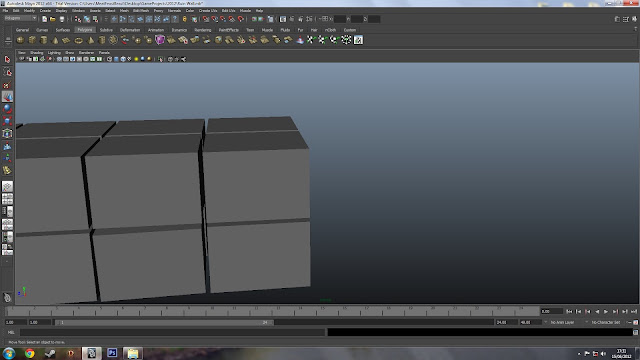Image resolution: width=640 pixels, height=360 pixels.
Task: Switch to single perspective view layout
Action: click(7, 187)
